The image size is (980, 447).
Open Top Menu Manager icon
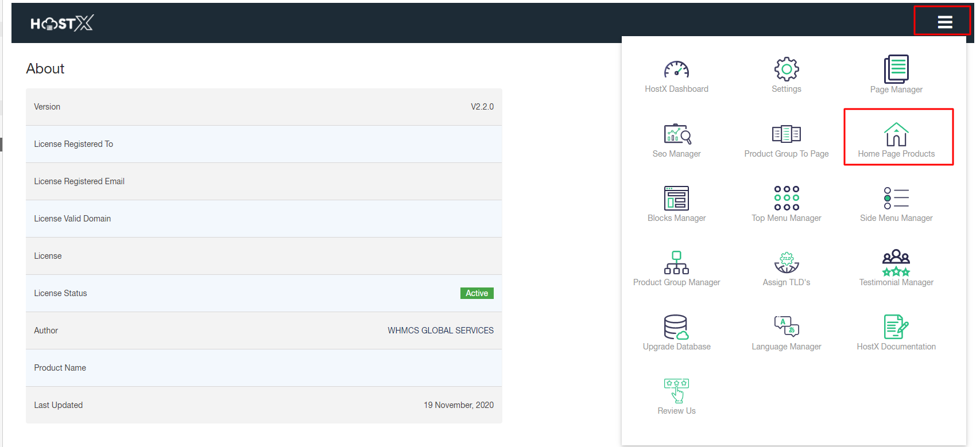tap(786, 199)
